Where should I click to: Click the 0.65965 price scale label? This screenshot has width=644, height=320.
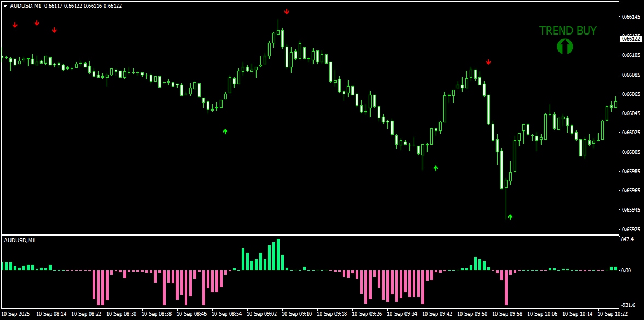(631, 191)
